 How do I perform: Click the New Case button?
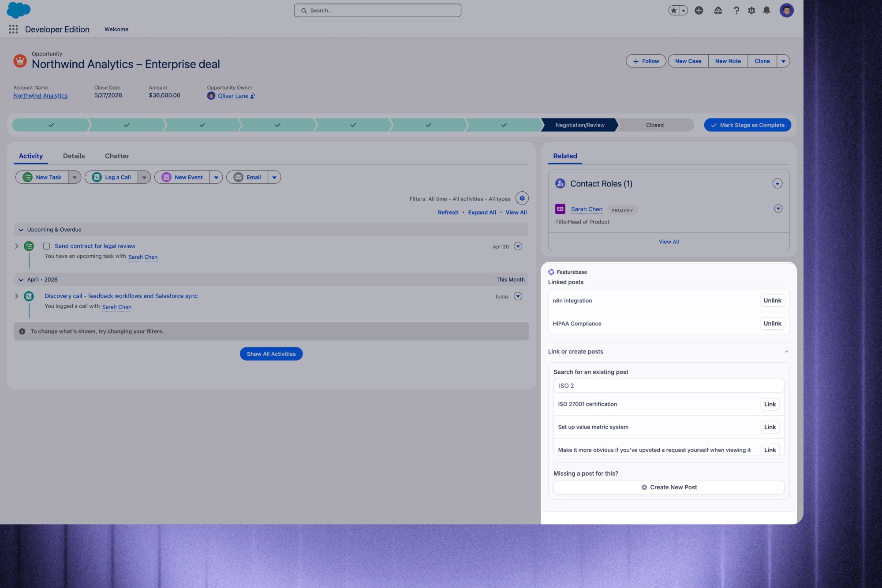click(688, 61)
